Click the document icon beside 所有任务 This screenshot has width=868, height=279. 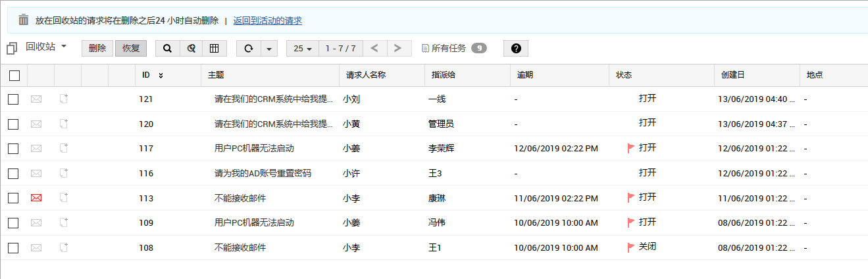(x=425, y=49)
